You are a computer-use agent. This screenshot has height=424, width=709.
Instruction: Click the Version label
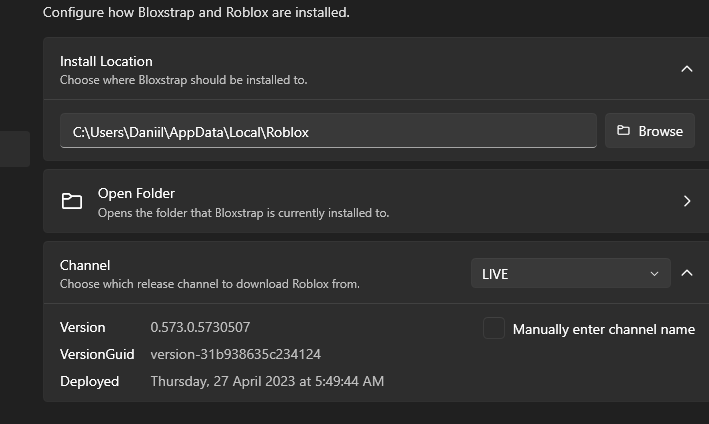(83, 327)
